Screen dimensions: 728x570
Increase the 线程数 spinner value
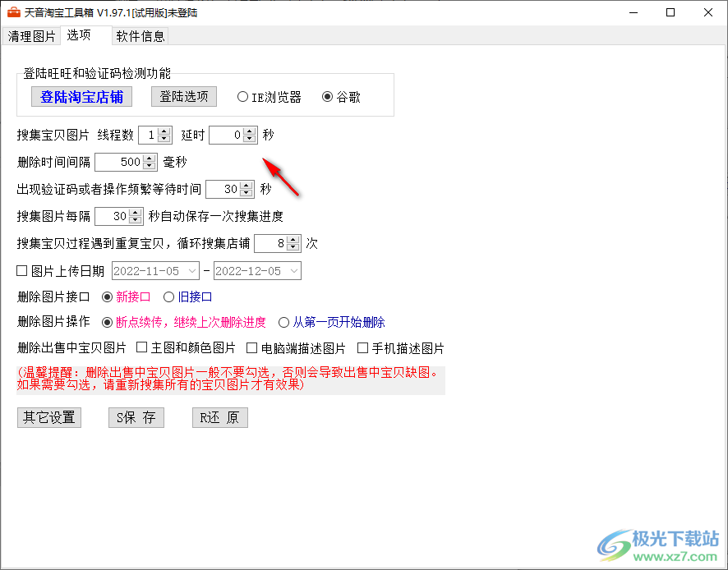click(164, 131)
